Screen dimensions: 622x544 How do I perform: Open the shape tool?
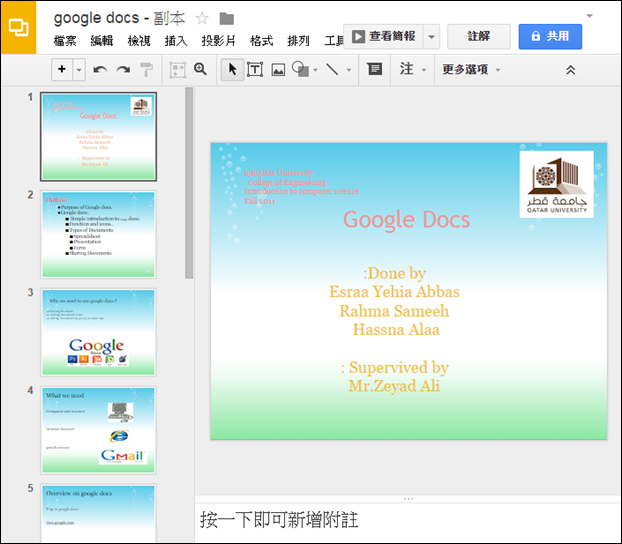(300, 69)
